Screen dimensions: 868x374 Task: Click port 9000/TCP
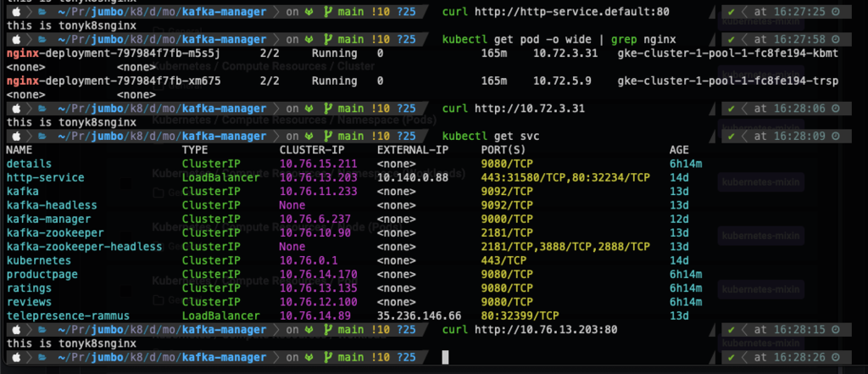507,219
